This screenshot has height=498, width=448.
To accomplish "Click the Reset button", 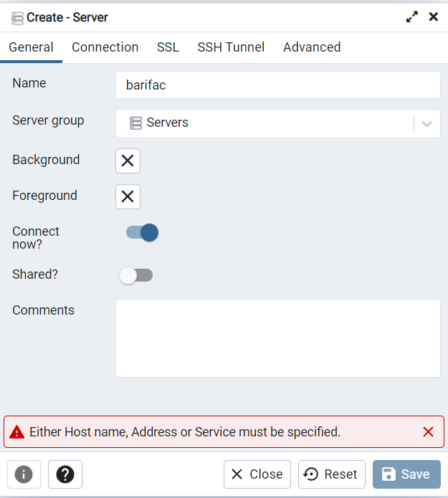I will coord(332,474).
